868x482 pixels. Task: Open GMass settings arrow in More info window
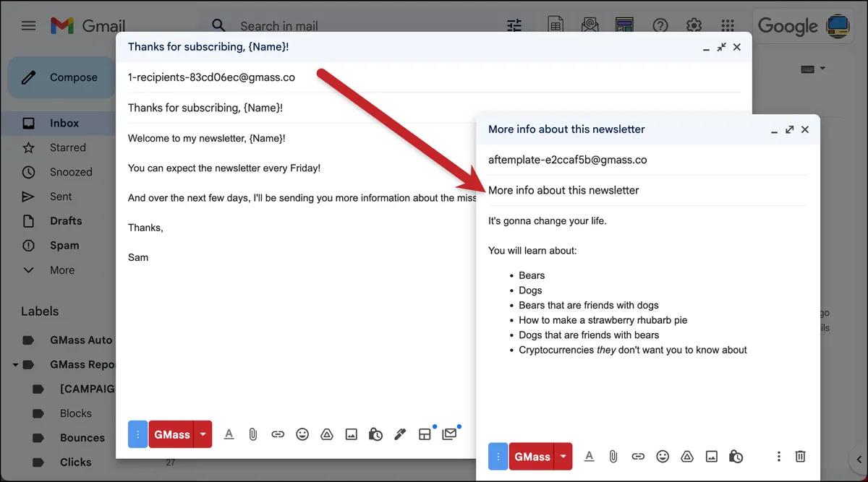click(x=563, y=457)
